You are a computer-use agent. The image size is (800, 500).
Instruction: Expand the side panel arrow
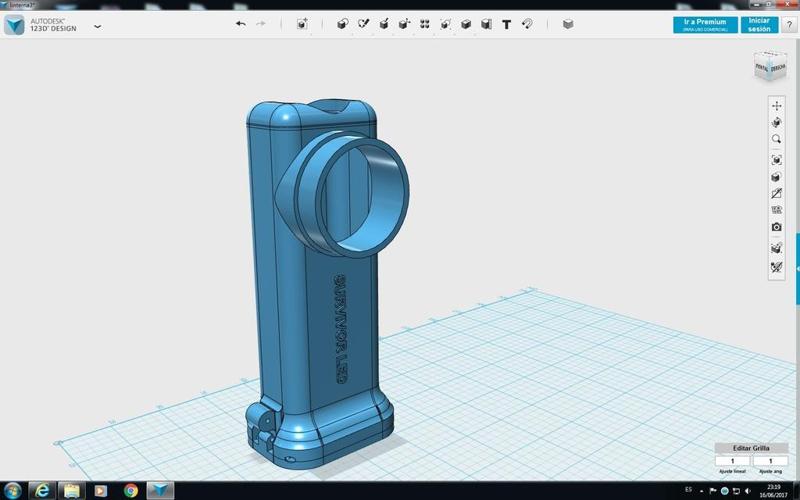pos(797,270)
